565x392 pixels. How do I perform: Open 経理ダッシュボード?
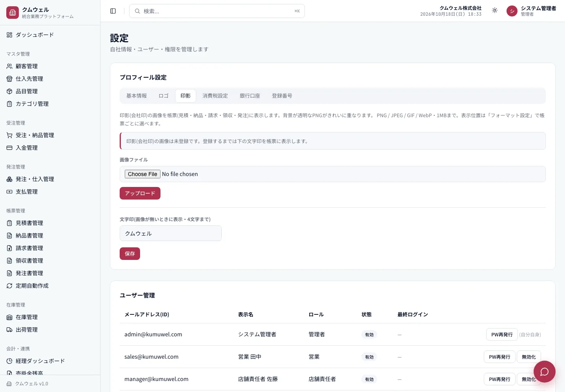tap(50, 361)
